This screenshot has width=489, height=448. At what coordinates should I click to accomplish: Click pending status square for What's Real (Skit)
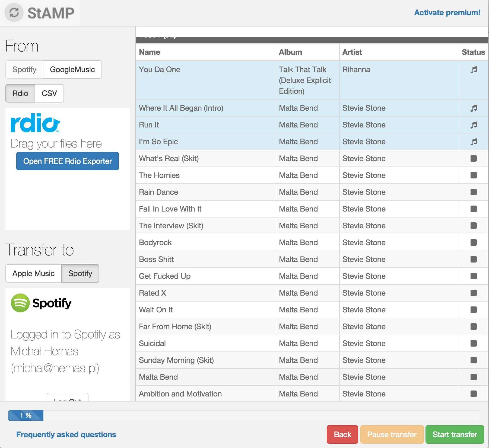pyautogui.click(x=474, y=158)
